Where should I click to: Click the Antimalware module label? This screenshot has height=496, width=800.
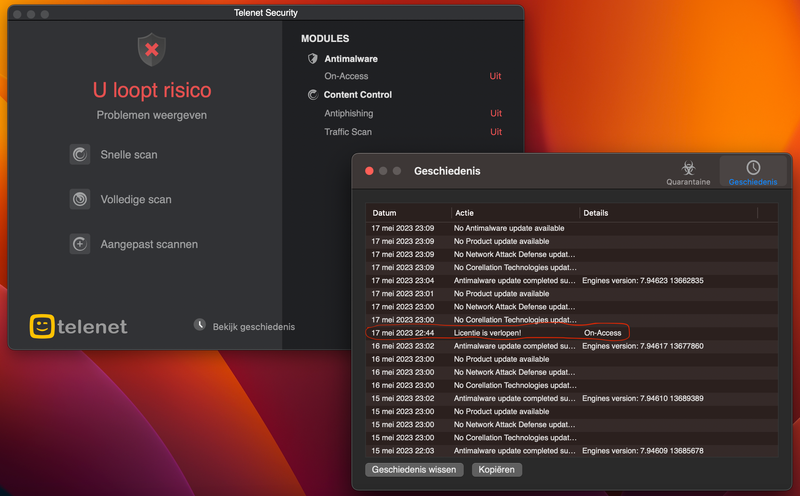[x=351, y=59]
